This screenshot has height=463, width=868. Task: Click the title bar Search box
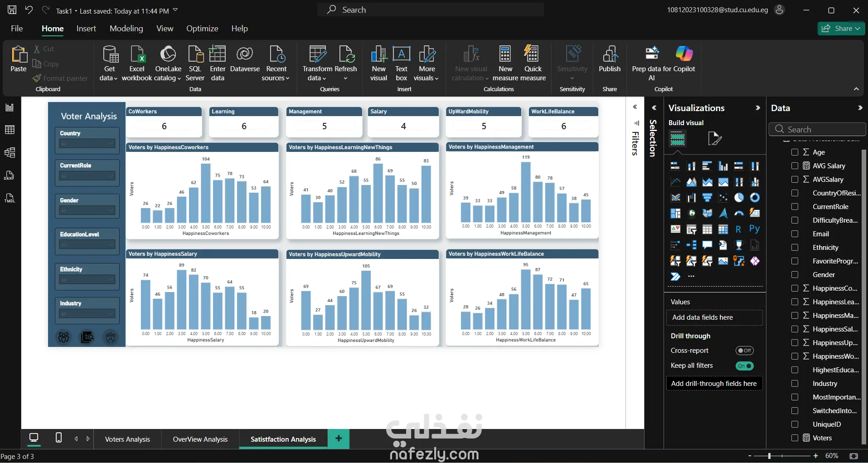pos(431,10)
